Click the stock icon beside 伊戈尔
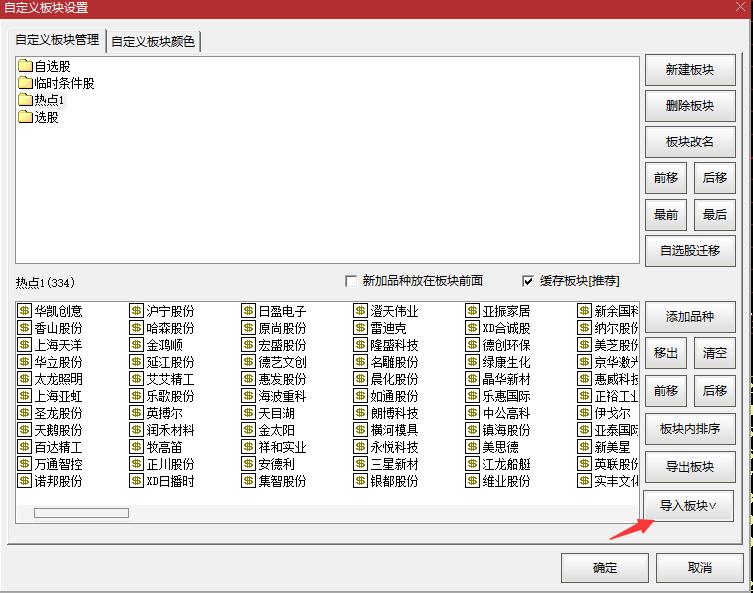Screen dimensions: 753x593 click(x=584, y=412)
